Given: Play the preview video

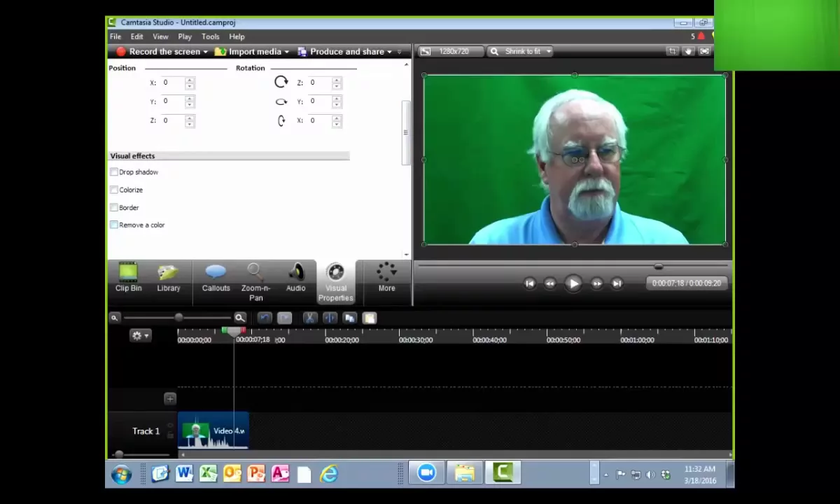Looking at the screenshot, I should pos(573,283).
